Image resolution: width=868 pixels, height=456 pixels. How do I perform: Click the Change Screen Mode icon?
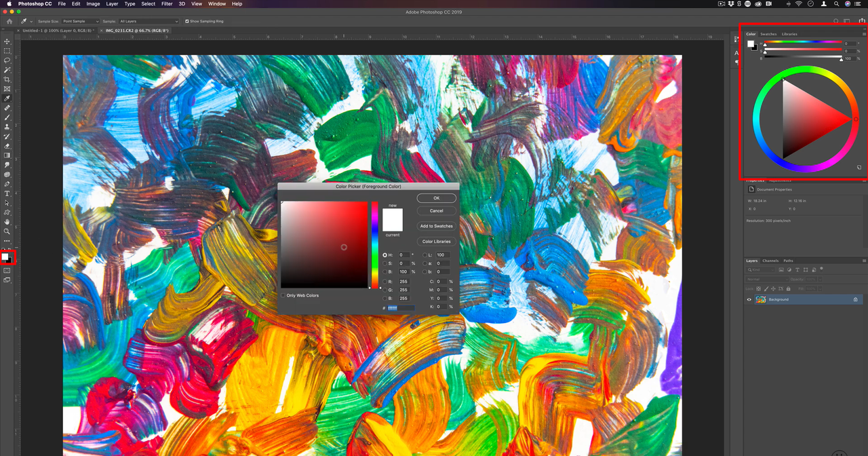click(x=7, y=280)
